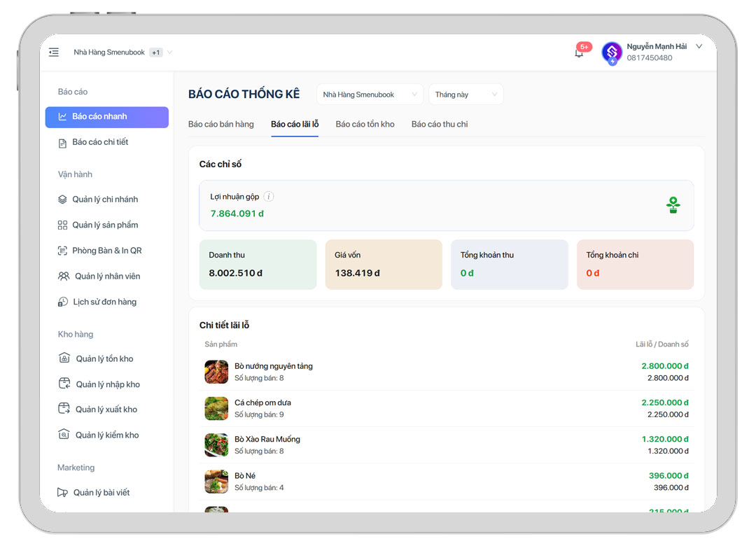Click the Bò nướng nguyên tảng thumbnail
756x546 pixels.
216,372
